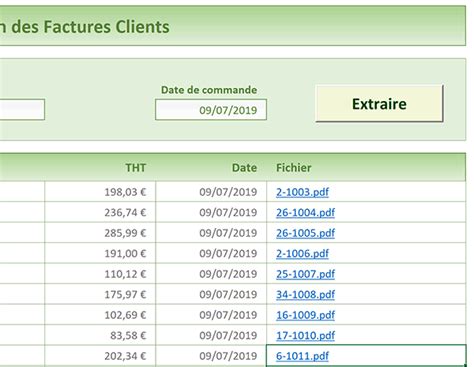Screen dimensions: 474x367
Task: Select the Fichier column header
Action: pyautogui.click(x=294, y=168)
